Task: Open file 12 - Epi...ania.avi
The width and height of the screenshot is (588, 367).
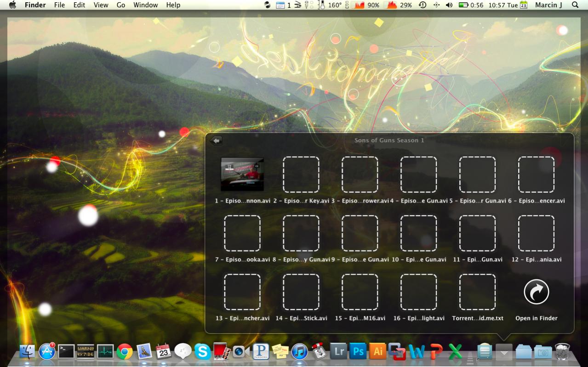Action: 537,233
